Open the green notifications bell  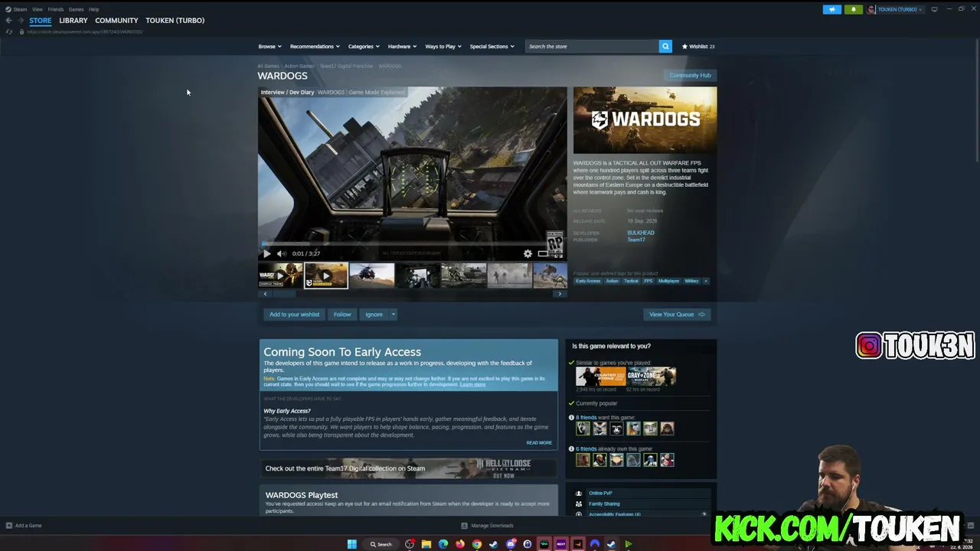pyautogui.click(x=853, y=9)
